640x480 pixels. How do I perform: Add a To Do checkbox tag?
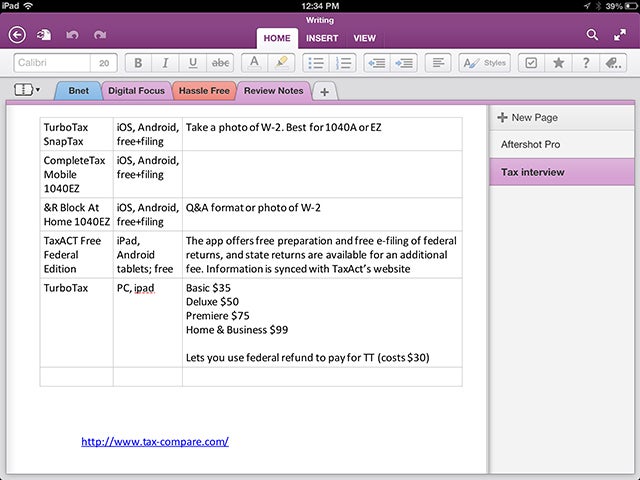tap(531, 63)
